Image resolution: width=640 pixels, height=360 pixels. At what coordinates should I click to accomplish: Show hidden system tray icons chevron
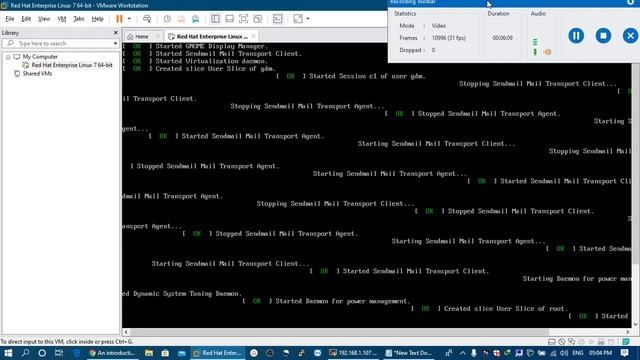462,353
